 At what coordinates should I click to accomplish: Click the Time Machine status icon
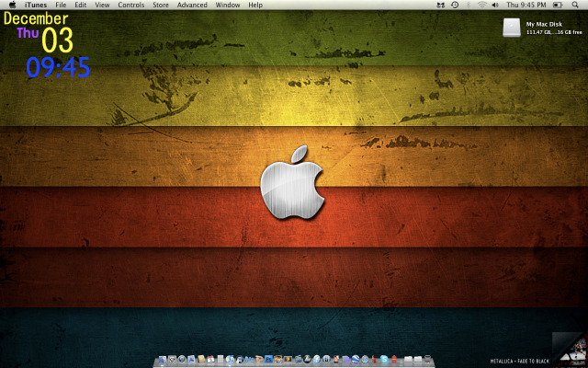[455, 5]
